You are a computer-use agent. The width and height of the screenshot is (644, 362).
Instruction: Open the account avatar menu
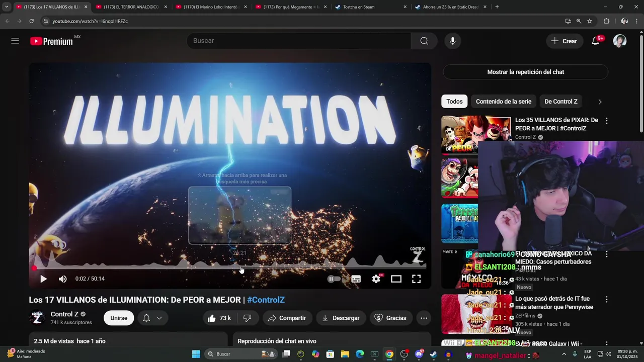pos(620,41)
